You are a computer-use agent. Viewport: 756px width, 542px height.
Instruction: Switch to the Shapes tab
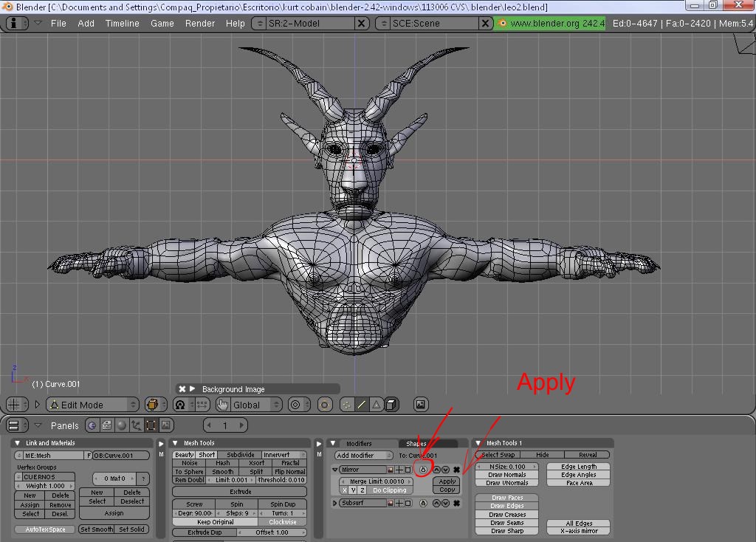point(416,444)
